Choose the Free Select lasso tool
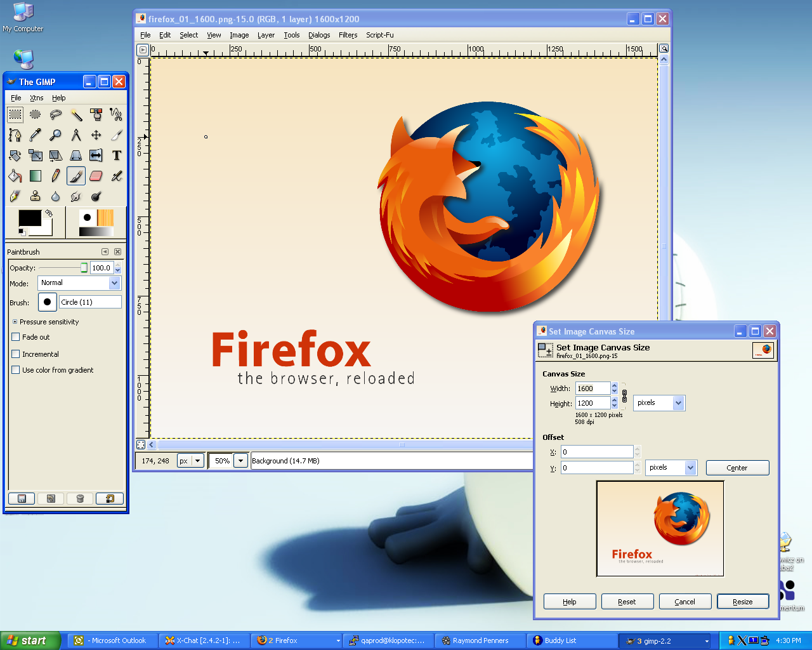812x650 pixels. [56, 115]
